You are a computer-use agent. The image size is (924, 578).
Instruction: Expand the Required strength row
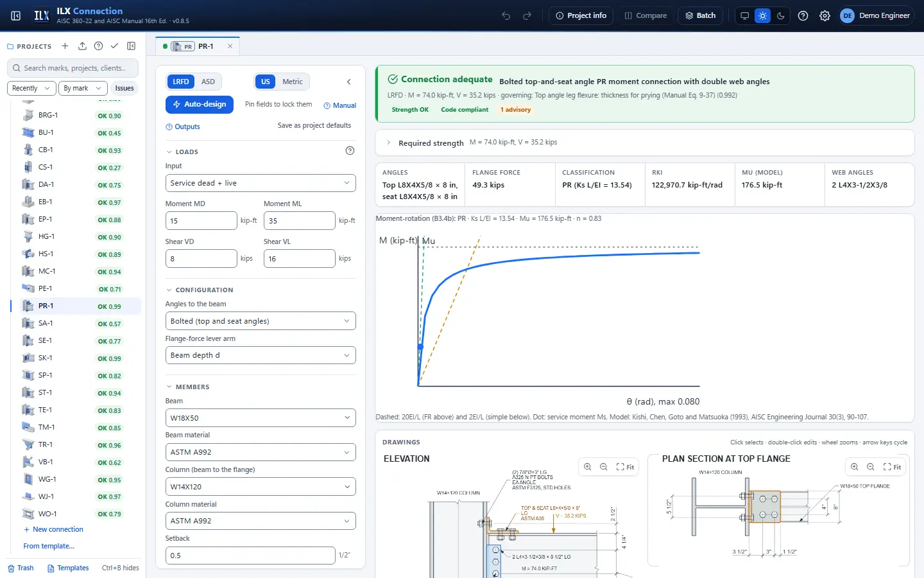coord(644,143)
